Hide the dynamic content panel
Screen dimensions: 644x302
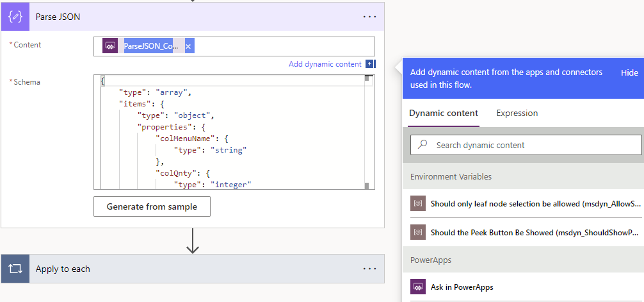pos(629,73)
